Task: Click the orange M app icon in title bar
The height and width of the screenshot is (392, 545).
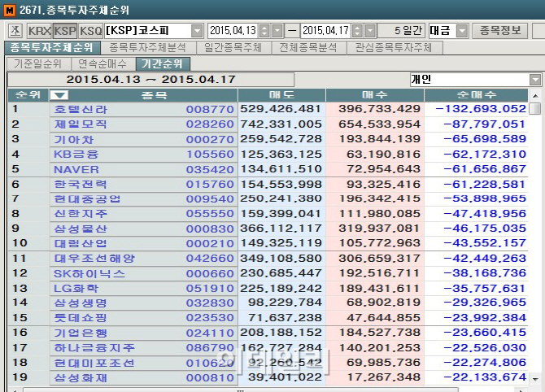Action: pos(10,10)
